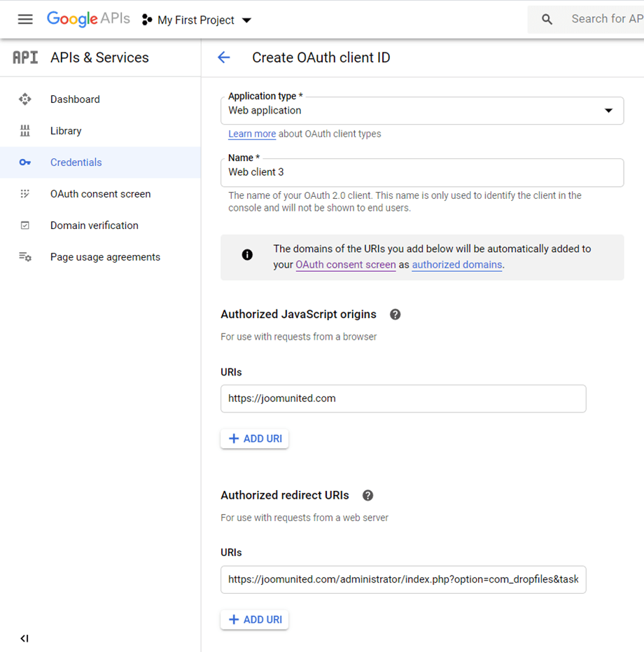644x652 pixels.
Task: Go to Library in the sidebar
Action: pyautogui.click(x=66, y=131)
